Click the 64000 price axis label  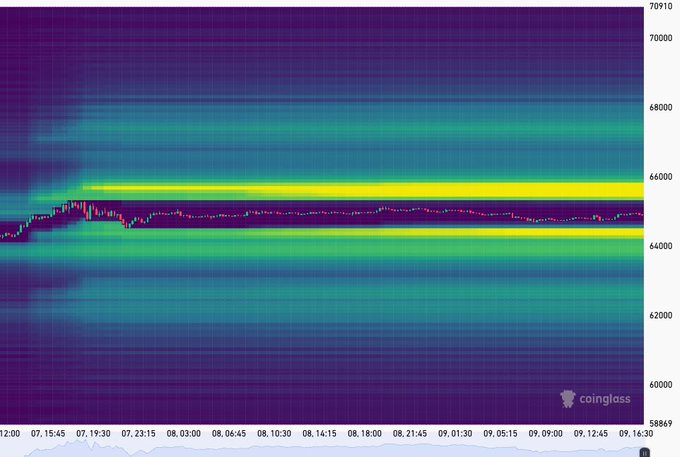(660, 246)
